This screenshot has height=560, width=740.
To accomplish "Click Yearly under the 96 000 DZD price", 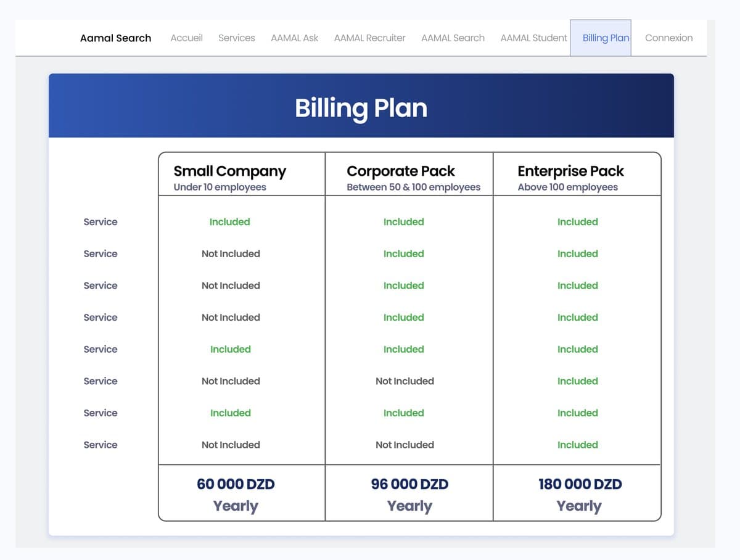I will point(409,506).
